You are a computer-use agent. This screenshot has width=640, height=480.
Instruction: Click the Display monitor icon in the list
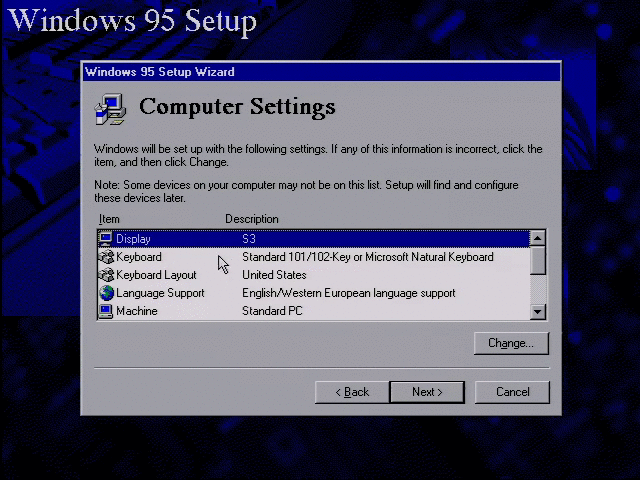(x=106, y=239)
